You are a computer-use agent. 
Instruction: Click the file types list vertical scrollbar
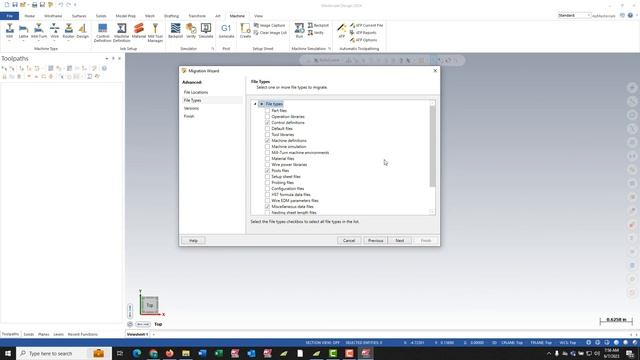coord(433,146)
